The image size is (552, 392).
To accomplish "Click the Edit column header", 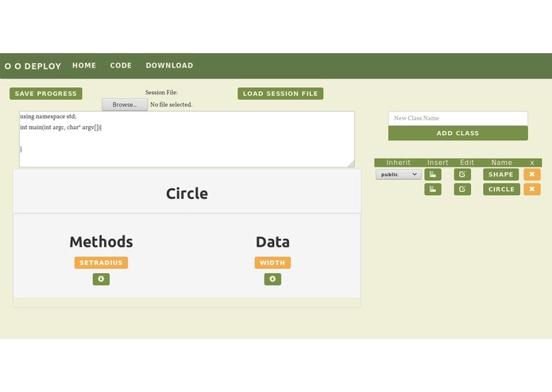I will pos(467,163).
